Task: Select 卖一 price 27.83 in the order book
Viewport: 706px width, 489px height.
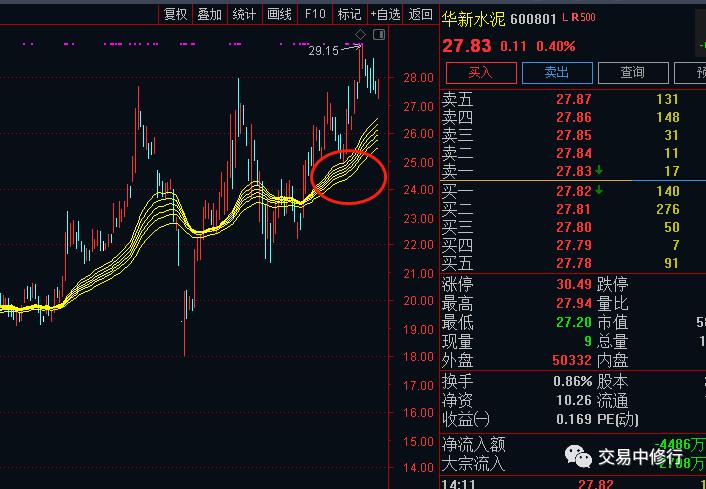Action: coord(573,171)
